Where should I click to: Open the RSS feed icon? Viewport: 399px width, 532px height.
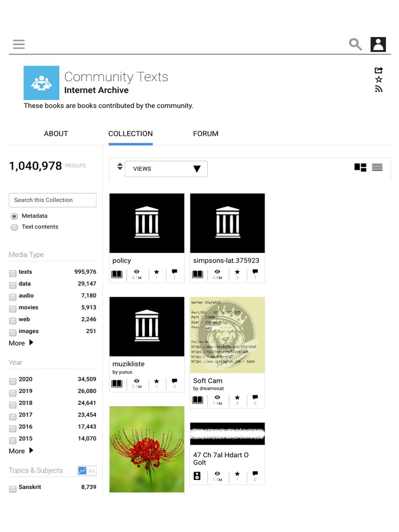[379, 89]
